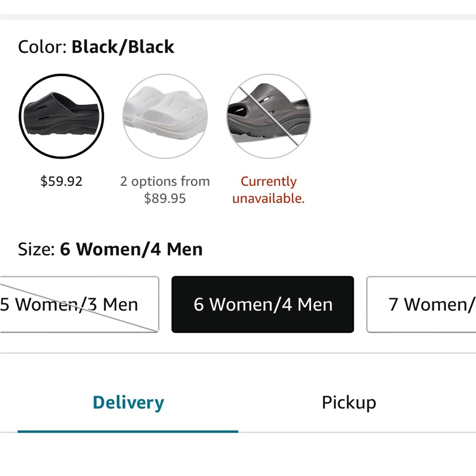
Task: Click the word 'Size:' label
Action: click(37, 249)
